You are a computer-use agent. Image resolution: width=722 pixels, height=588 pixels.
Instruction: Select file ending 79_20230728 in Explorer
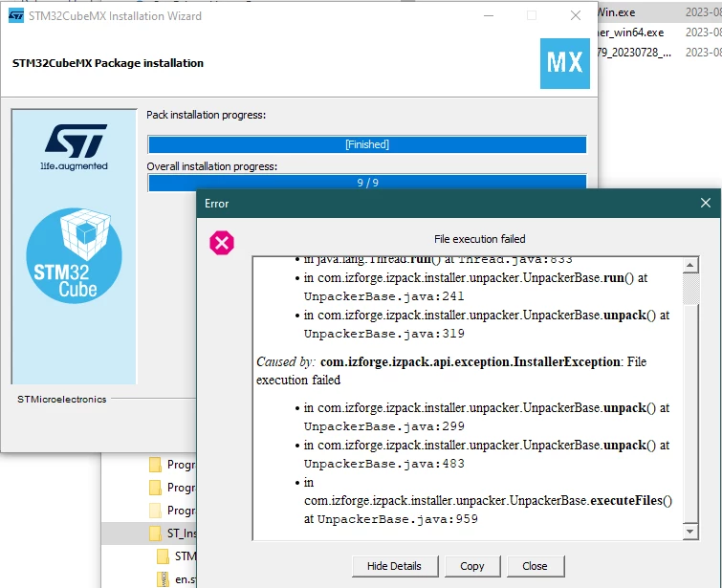[634, 53]
